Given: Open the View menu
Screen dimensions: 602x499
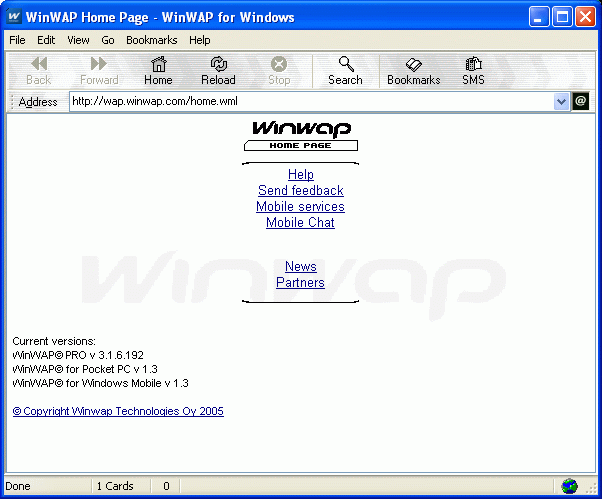Looking at the screenshot, I should (78, 40).
